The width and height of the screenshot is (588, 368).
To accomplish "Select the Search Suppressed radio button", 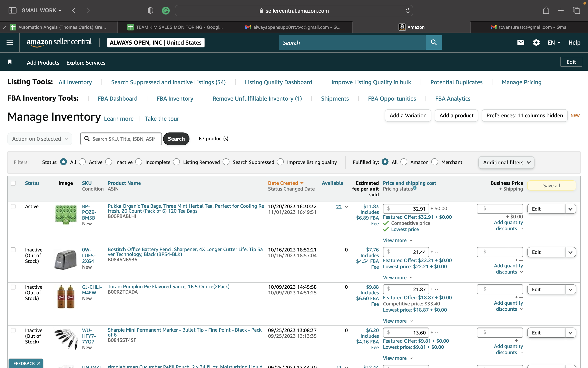I will tap(226, 162).
